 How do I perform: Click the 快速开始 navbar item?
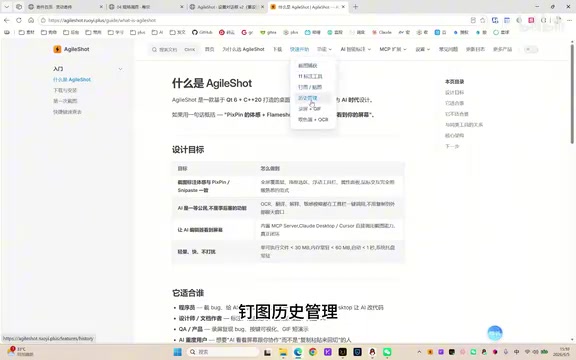click(299, 49)
